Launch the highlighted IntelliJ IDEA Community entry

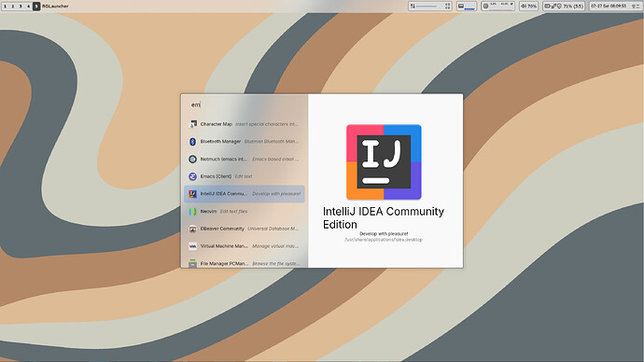[245, 194]
